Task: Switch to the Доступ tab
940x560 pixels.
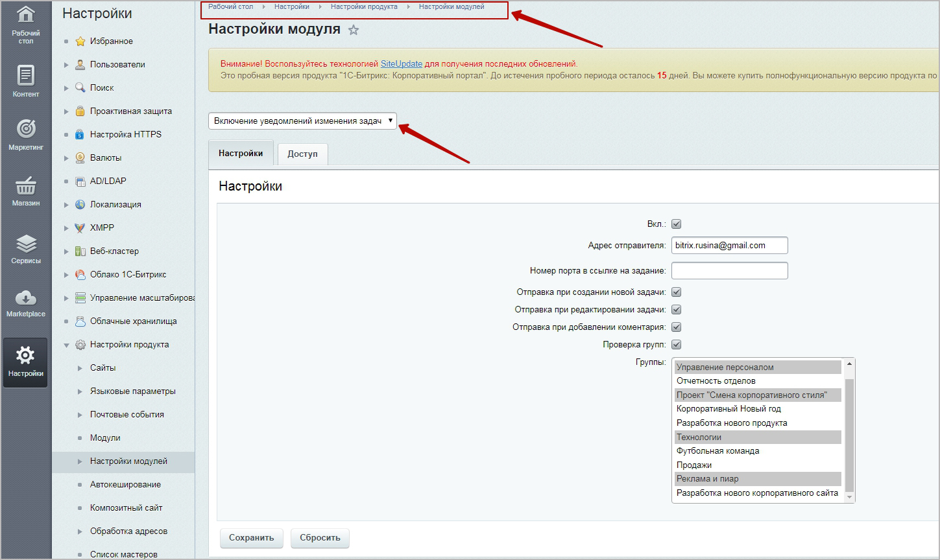Action: pyautogui.click(x=302, y=154)
